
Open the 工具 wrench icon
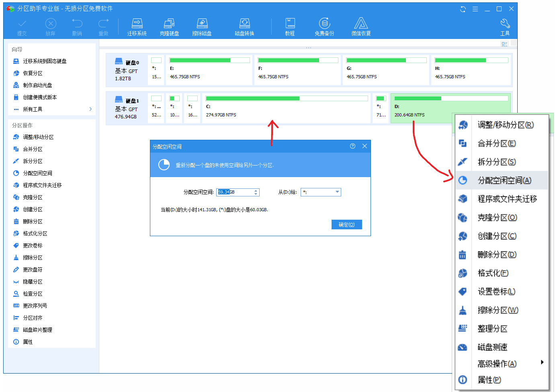point(505,27)
